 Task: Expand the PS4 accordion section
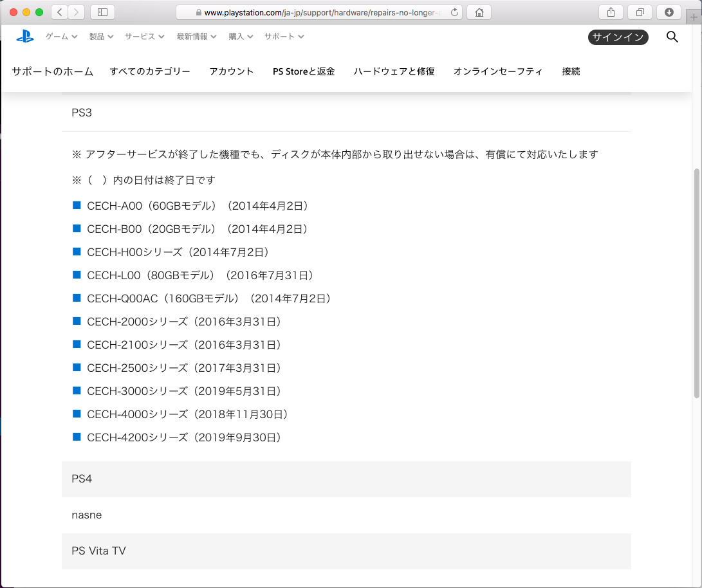pyautogui.click(x=347, y=479)
